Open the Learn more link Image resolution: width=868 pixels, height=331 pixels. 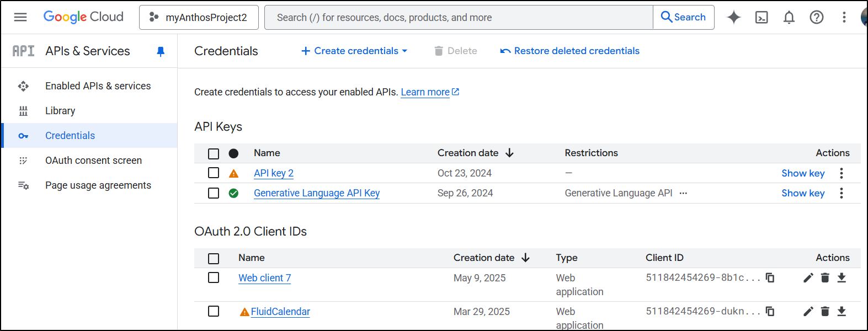[x=430, y=92]
